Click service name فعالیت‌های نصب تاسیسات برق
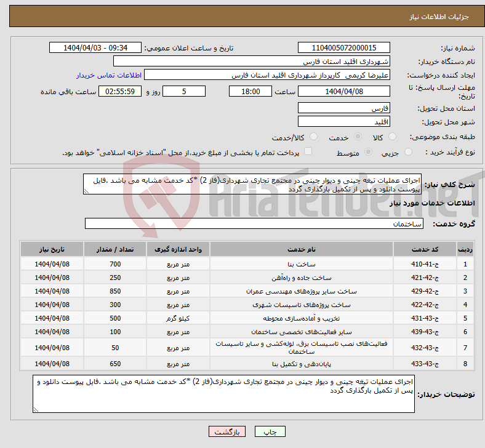485x448 pixels. (301, 348)
